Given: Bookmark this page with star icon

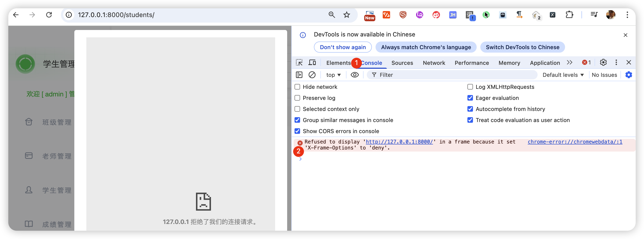Looking at the screenshot, I should click(346, 15).
